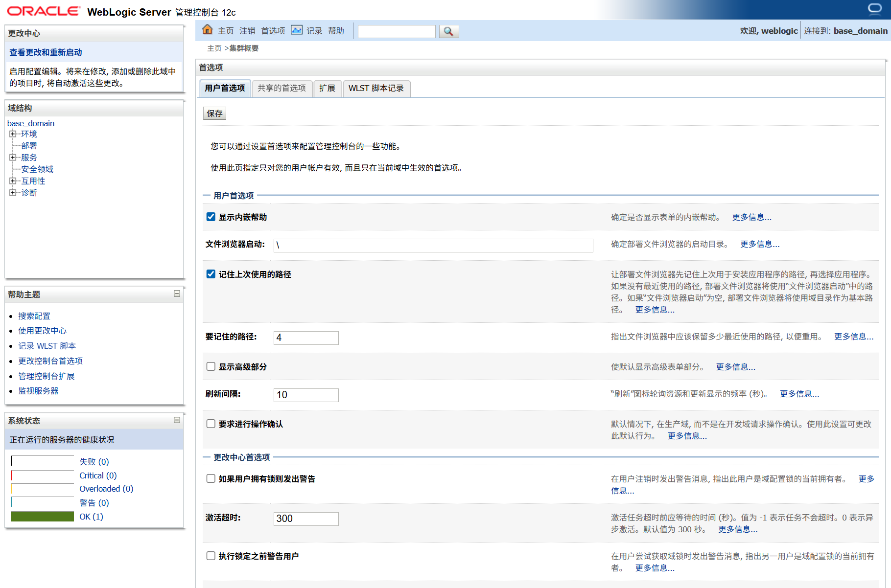Click the 警告 (0) status link
Screen dimensions: 891x588
(94, 503)
